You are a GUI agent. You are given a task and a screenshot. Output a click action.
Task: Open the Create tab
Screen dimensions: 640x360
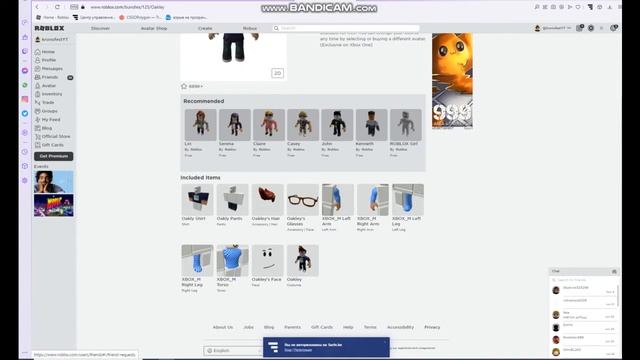[x=205, y=28]
